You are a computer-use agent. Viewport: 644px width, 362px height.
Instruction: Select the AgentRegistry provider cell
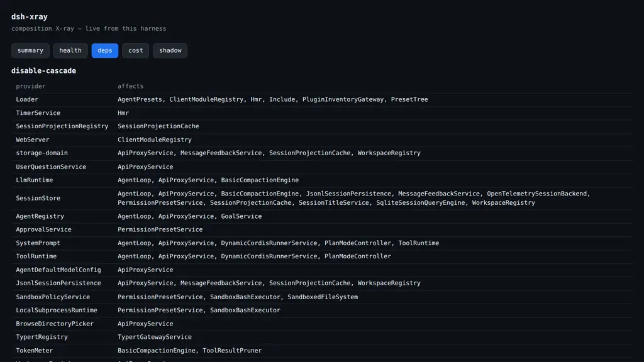[x=40, y=216]
